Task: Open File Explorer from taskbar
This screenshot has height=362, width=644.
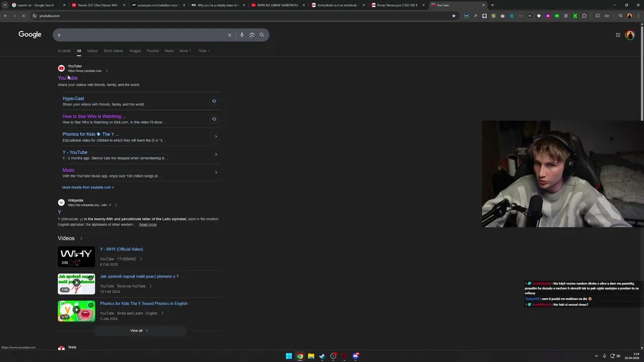Action: tap(311, 356)
